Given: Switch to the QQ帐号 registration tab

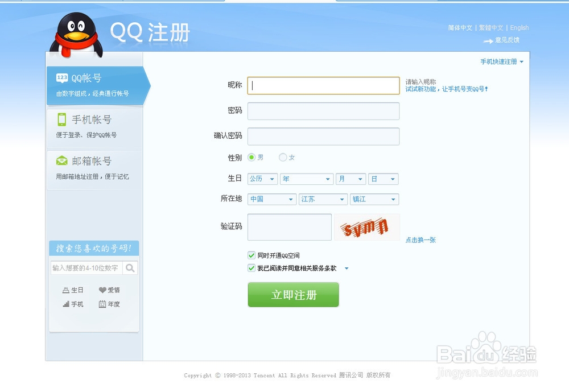Looking at the screenshot, I should tap(97, 86).
